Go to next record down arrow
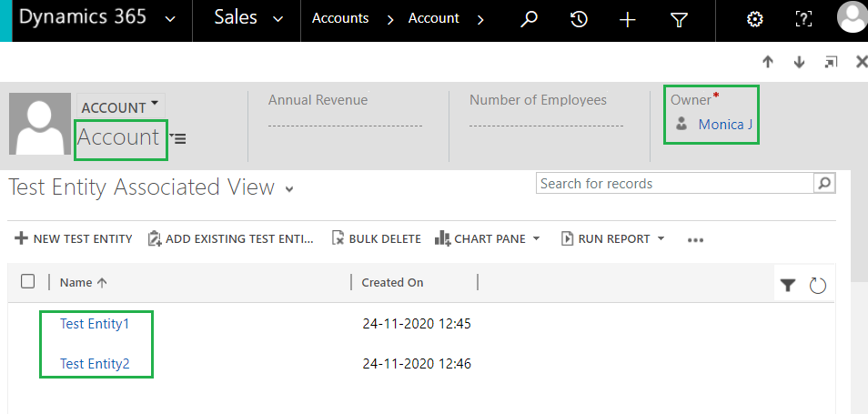This screenshot has width=868, height=414. pyautogui.click(x=799, y=62)
